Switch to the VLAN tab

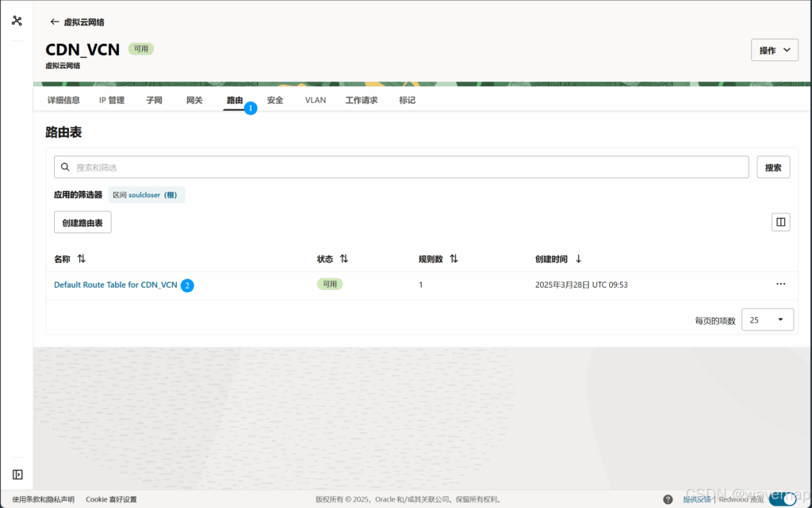click(x=316, y=101)
